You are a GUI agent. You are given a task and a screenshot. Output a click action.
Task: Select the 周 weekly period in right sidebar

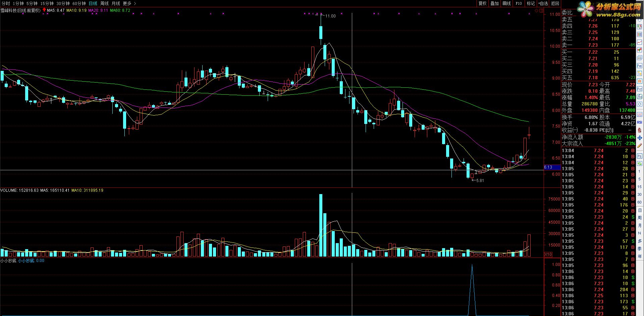(640, 218)
